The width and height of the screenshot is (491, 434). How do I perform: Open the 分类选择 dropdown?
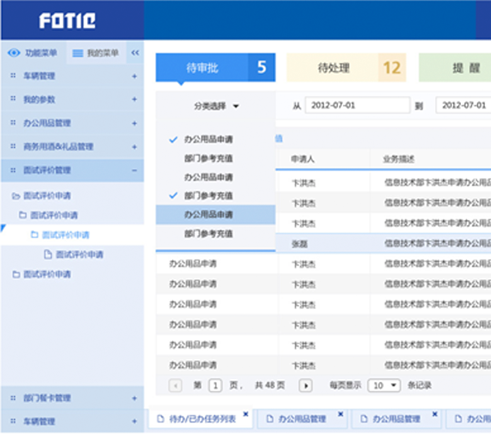pos(216,106)
